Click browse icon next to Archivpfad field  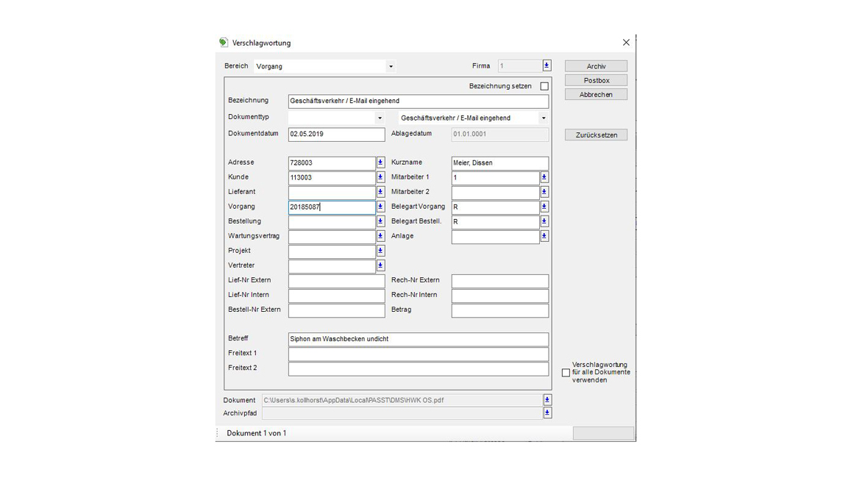(547, 413)
